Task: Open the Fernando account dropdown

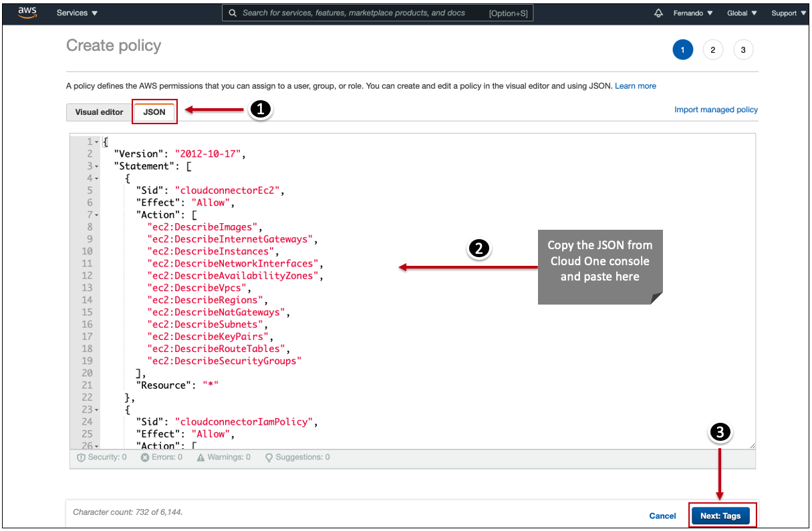Action: tap(692, 13)
